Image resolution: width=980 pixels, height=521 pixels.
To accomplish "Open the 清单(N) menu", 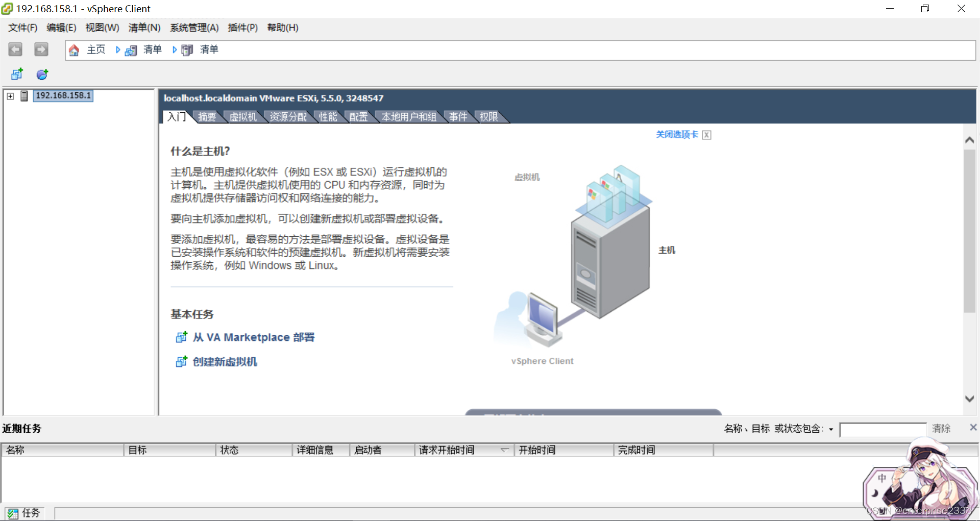I will click(144, 28).
